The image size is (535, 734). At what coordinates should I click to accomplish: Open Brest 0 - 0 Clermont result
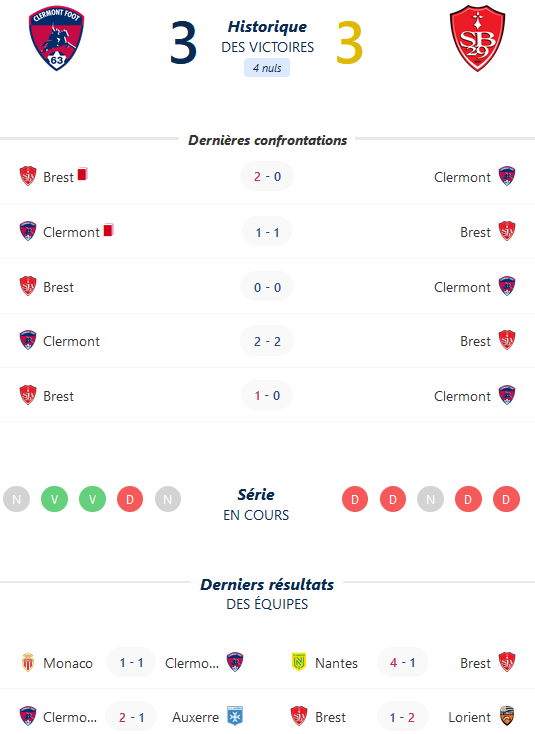point(267,286)
